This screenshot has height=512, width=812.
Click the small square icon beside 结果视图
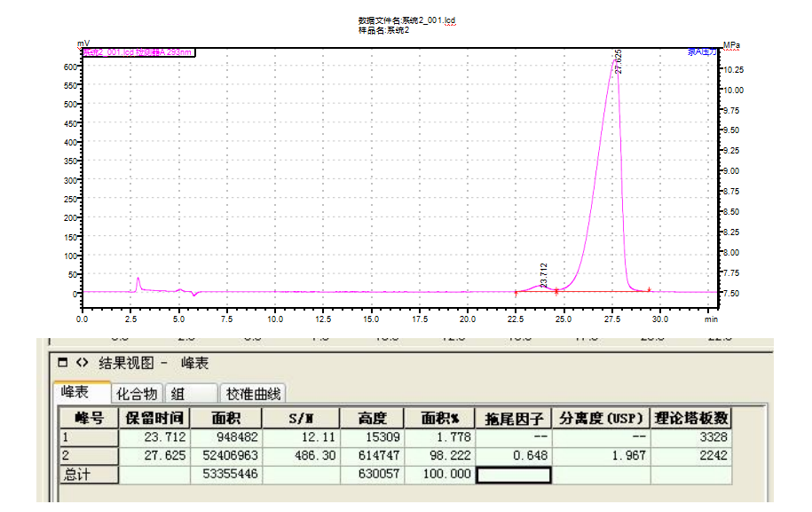pyautogui.click(x=62, y=363)
